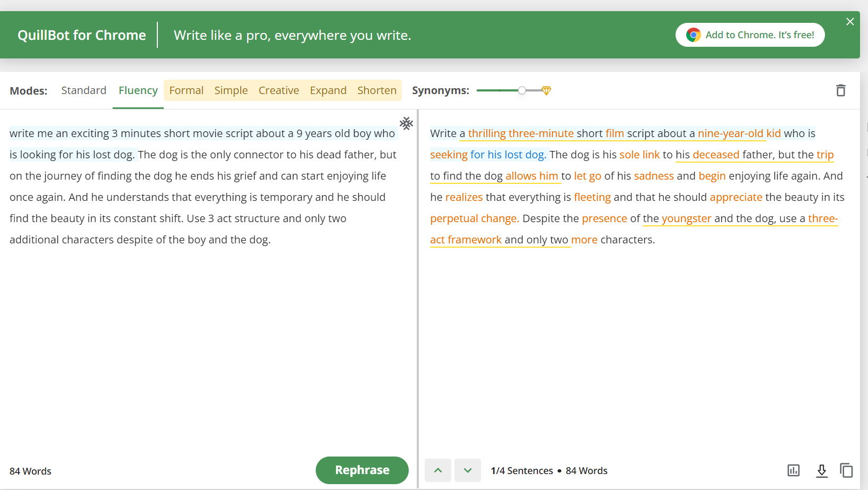The image size is (868, 490).
Task: Go to next sentence with down arrow
Action: coord(468,470)
